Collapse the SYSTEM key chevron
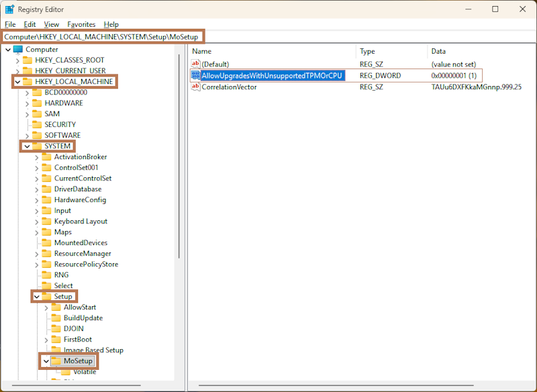Screen dimensions: 537x392 click(x=27, y=146)
